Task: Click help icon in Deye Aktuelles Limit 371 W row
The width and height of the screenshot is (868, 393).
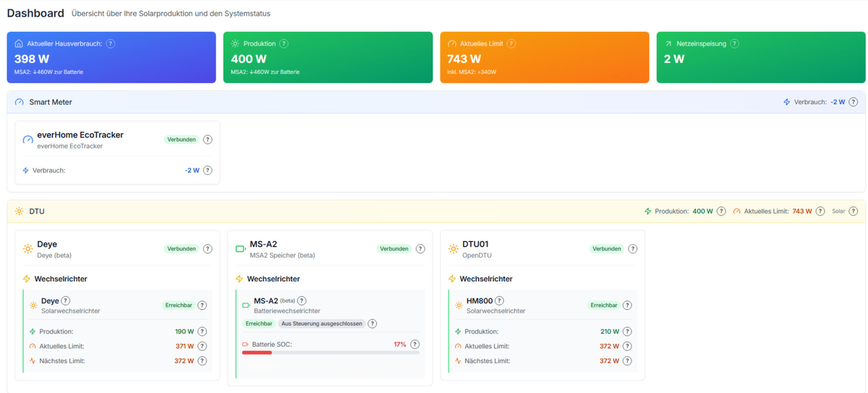Action: pos(202,346)
